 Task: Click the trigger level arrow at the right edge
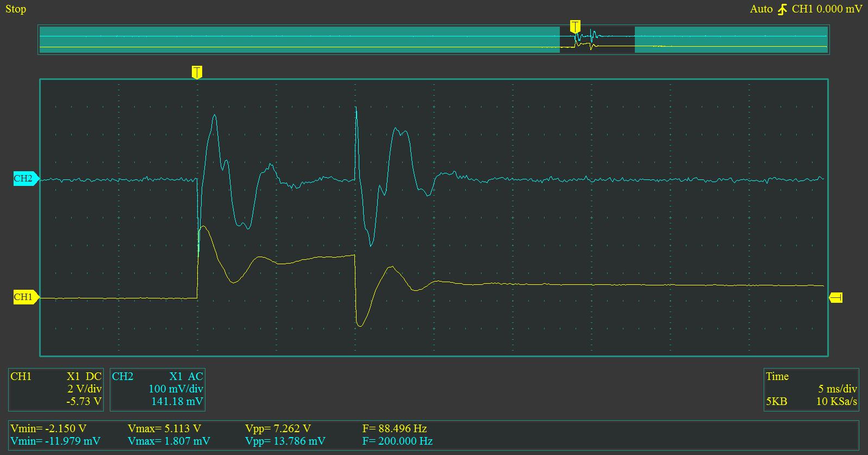pos(835,297)
